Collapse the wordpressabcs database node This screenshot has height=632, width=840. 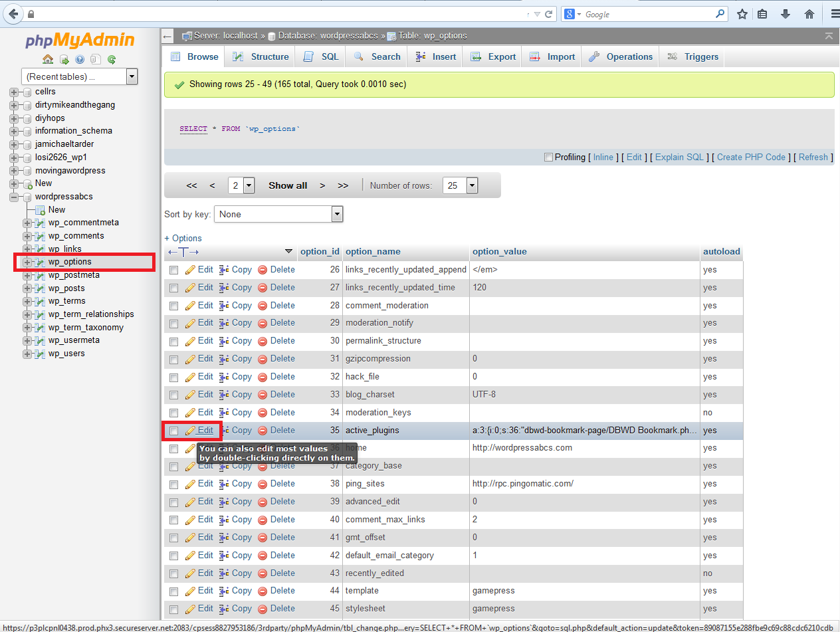pyautogui.click(x=14, y=197)
